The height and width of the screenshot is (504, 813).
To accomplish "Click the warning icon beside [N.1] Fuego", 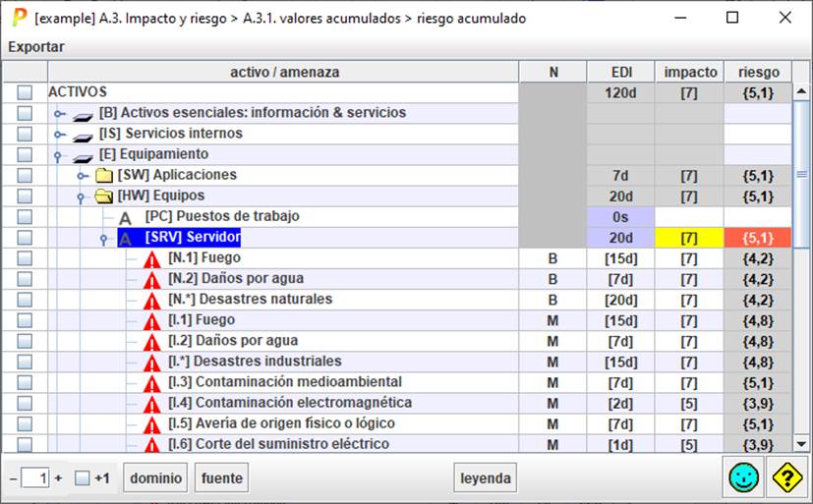I will (x=152, y=258).
